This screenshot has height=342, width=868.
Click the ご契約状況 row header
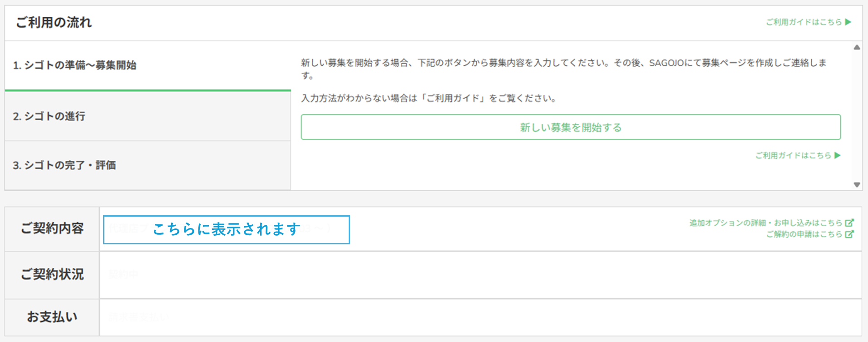point(52,275)
